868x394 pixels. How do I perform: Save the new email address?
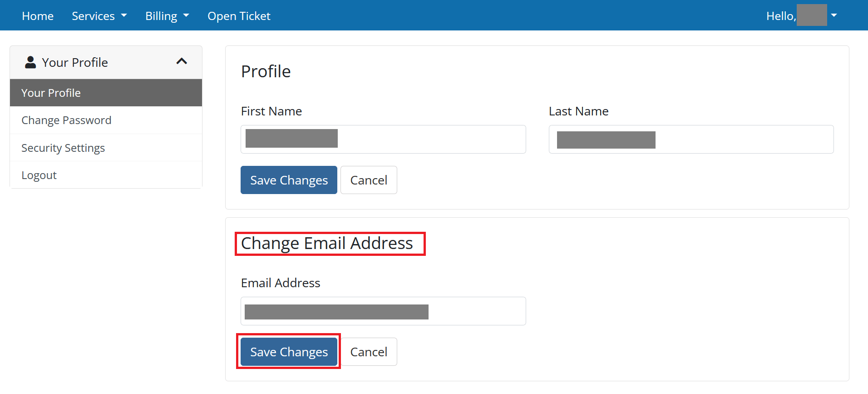coord(288,351)
